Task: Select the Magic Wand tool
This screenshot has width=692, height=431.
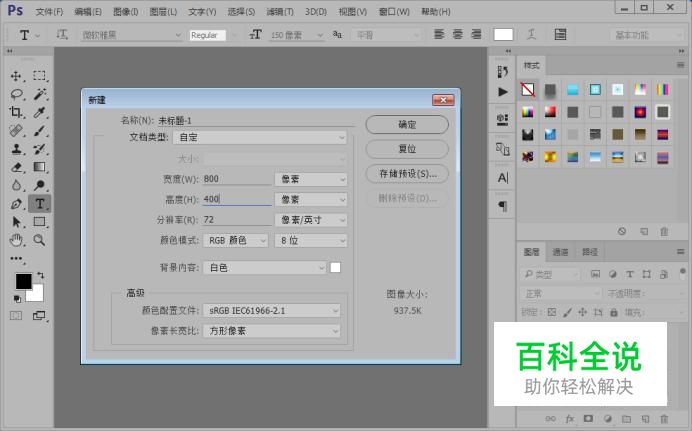Action: 40,94
